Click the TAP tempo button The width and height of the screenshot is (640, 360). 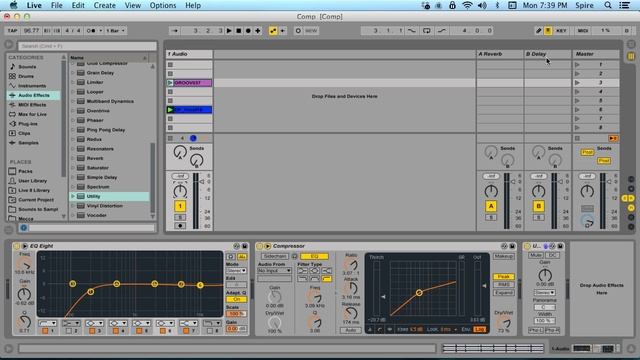pyautogui.click(x=12, y=31)
